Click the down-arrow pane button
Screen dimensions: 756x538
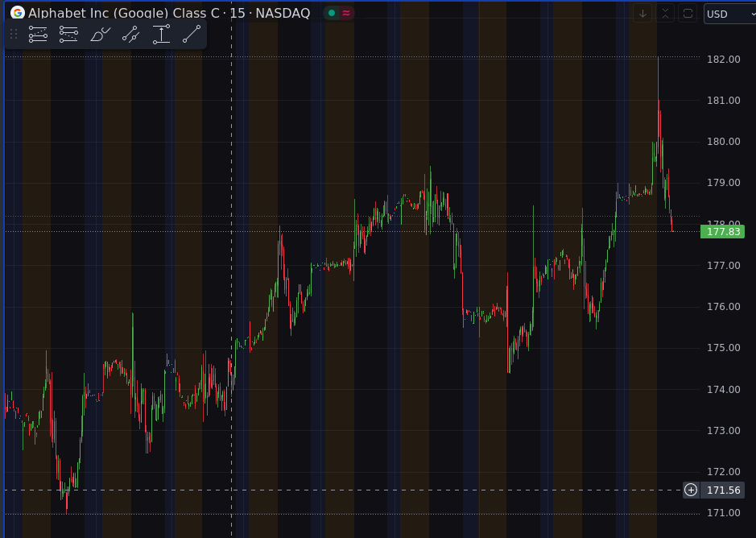coord(642,14)
